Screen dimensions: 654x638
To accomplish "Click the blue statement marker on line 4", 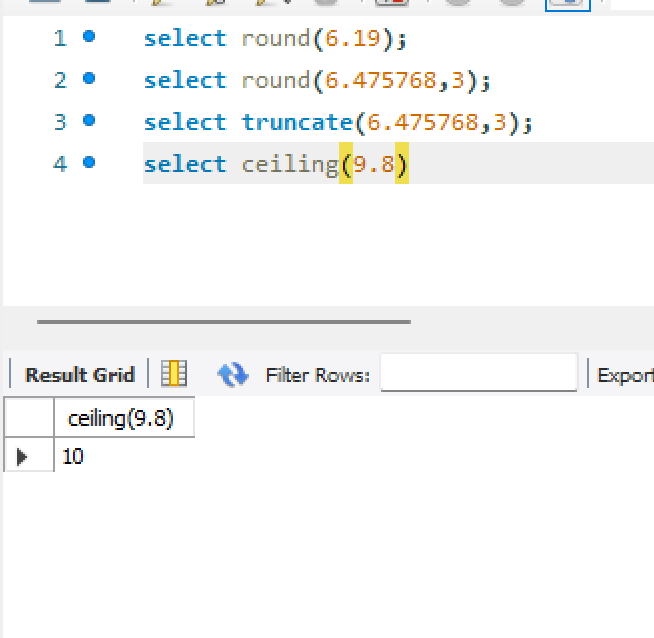I will (89, 162).
